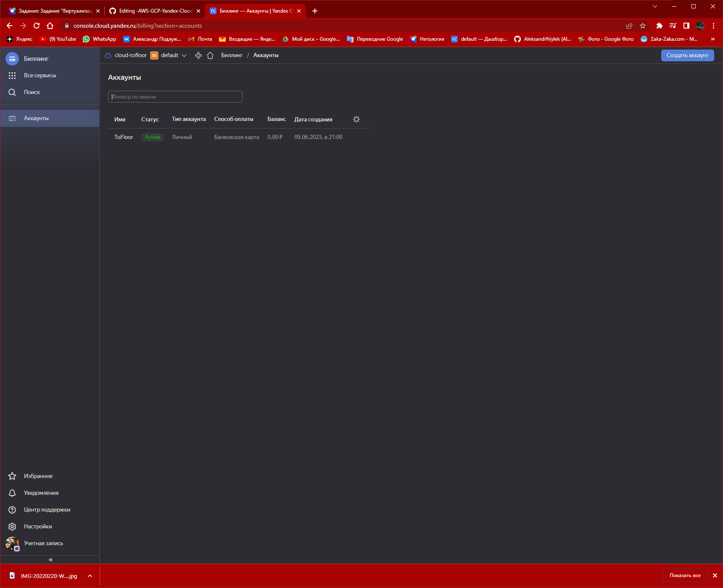Click the Биллинг breadcrumb link
Viewport: 723px width, 588px height.
(232, 55)
